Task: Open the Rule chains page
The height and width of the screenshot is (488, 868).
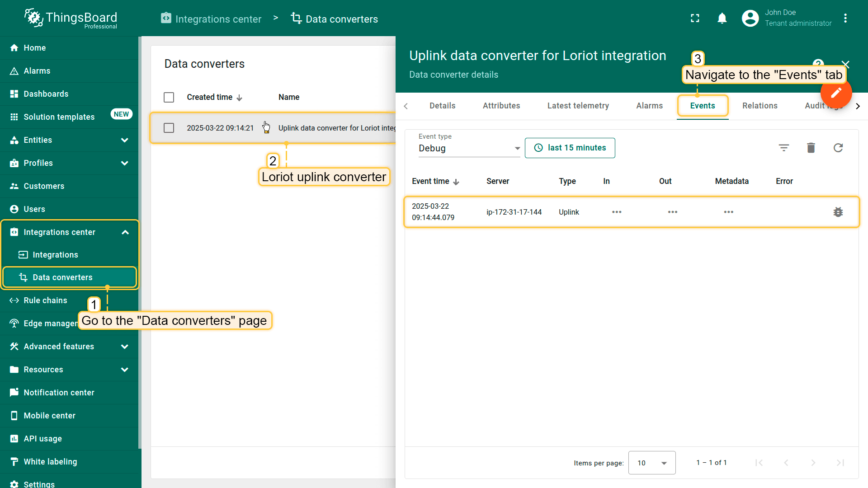Action: 45,300
